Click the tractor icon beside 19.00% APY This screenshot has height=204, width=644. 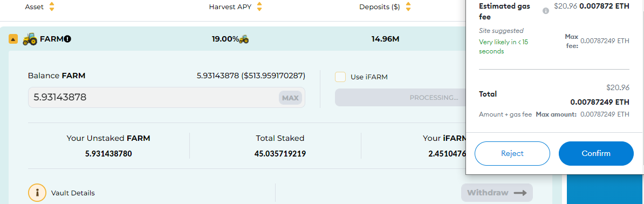pos(244,39)
